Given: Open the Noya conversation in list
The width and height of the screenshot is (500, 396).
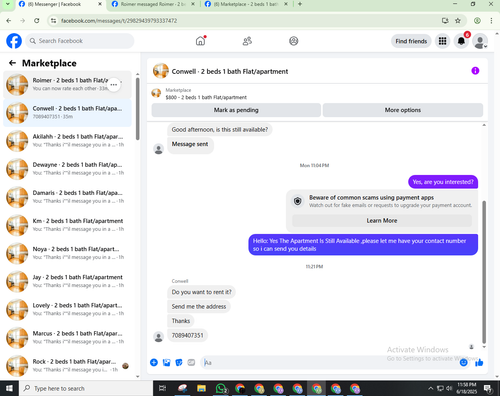Looking at the screenshot, I should [67, 253].
